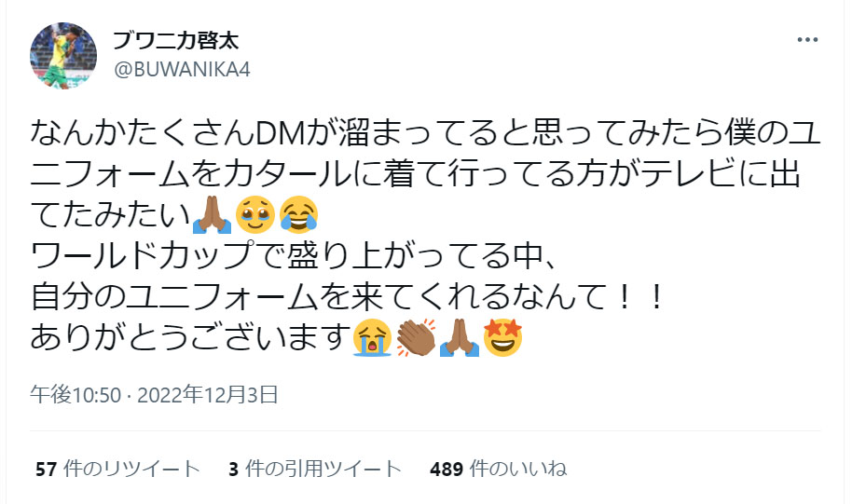Select the tears of joy emoji
This screenshot has width=866, height=504.
coord(299,215)
